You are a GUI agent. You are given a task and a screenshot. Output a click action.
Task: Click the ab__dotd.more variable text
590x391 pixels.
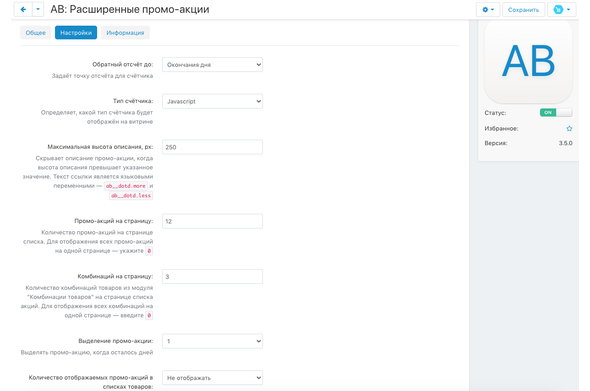[126, 186]
